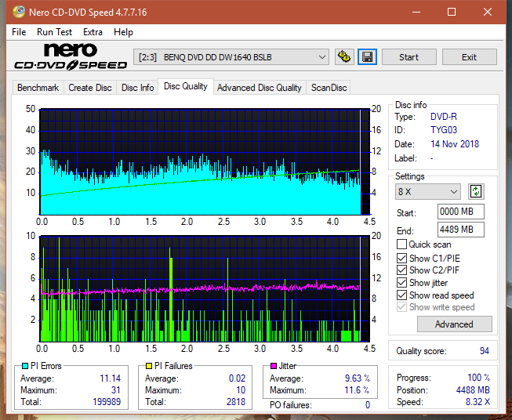Open the File menu
Viewport: 512px width, 420px height.
[x=19, y=32]
